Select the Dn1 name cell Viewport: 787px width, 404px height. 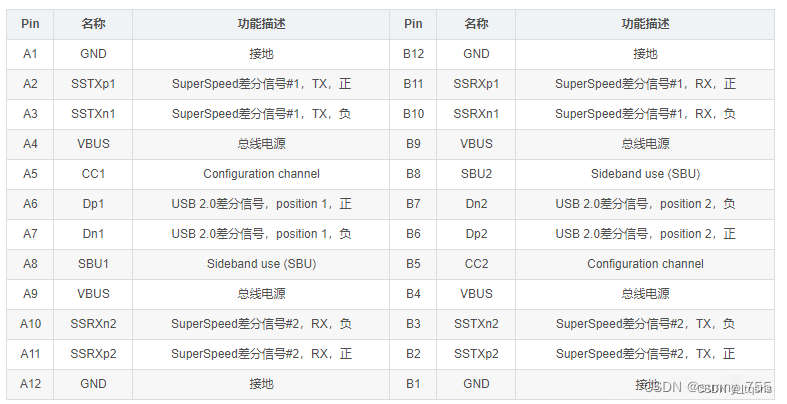93,234
